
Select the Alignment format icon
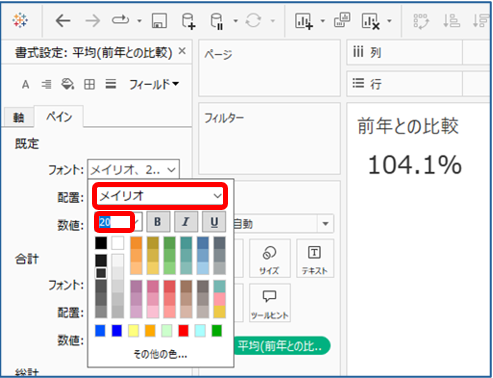[46, 85]
